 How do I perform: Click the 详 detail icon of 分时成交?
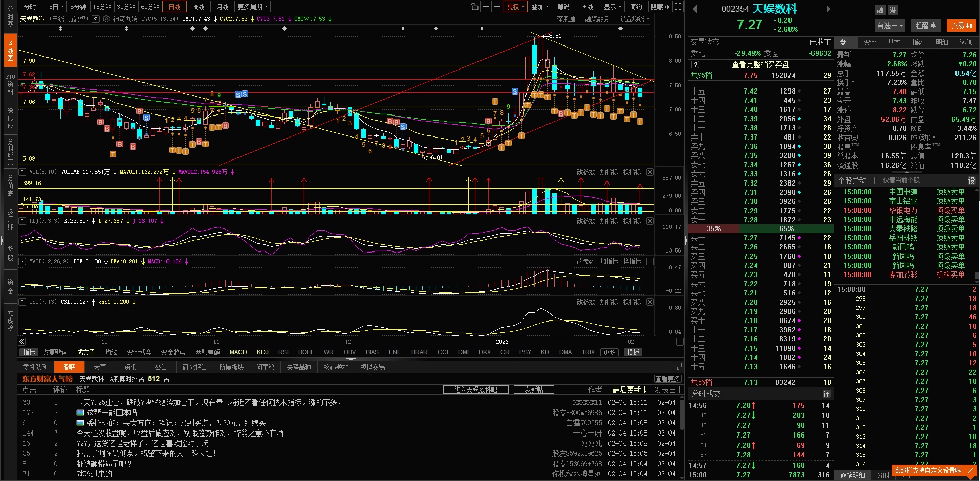[826, 394]
